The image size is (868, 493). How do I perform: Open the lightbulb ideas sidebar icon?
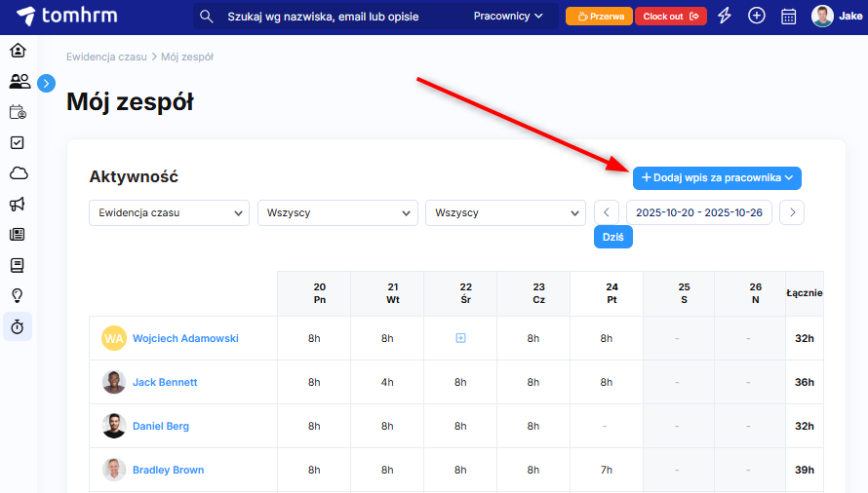pyautogui.click(x=18, y=295)
